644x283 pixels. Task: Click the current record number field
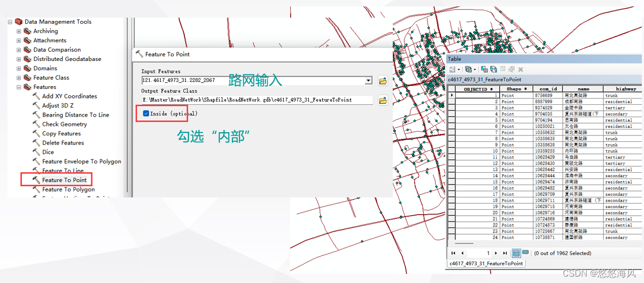tap(479, 253)
